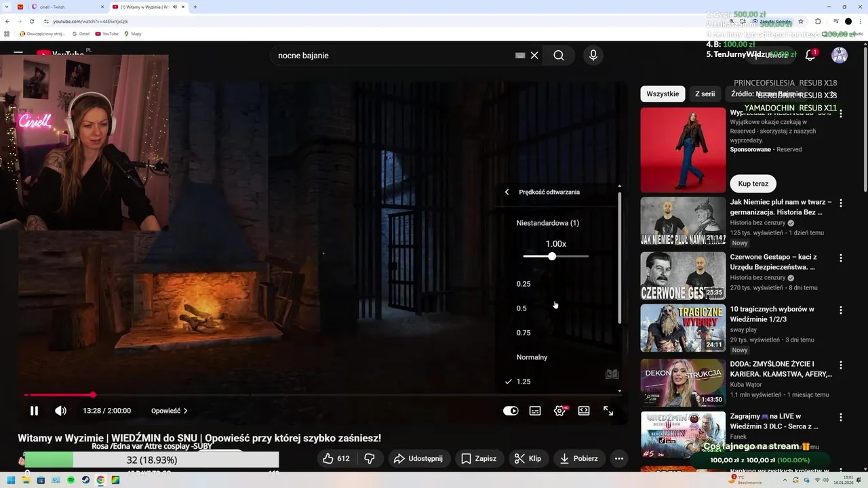Open File Explorer from the taskbar
This screenshot has width=868, height=488.
[x=26, y=480]
